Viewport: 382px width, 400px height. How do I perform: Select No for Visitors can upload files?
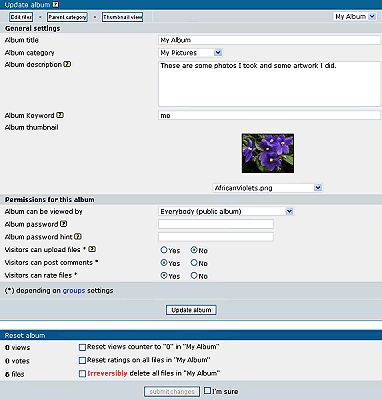pos(194,250)
